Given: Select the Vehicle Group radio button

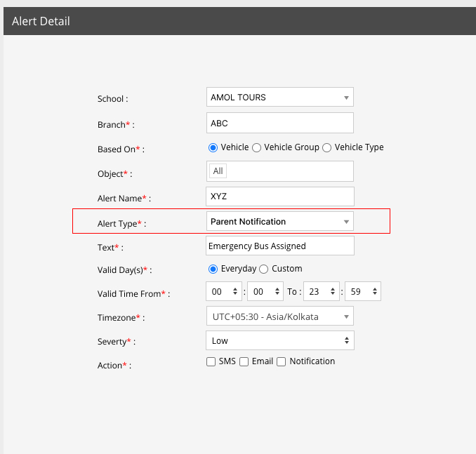Looking at the screenshot, I should coord(257,147).
